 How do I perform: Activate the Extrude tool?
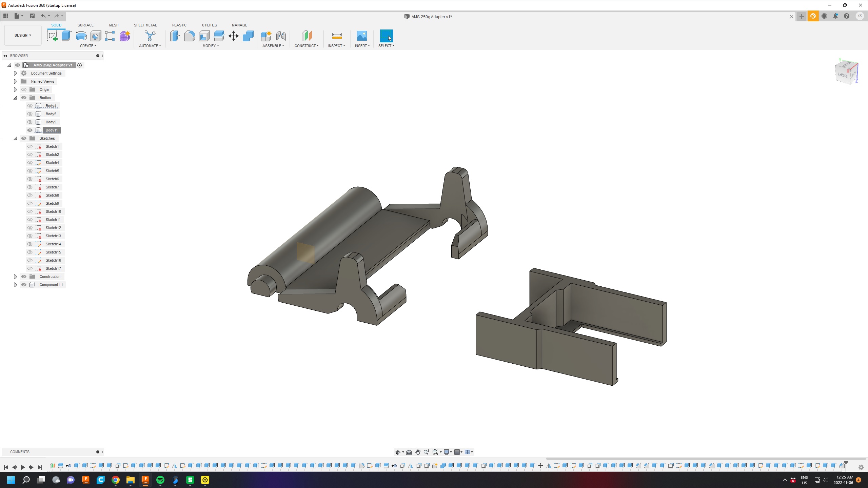pyautogui.click(x=66, y=36)
